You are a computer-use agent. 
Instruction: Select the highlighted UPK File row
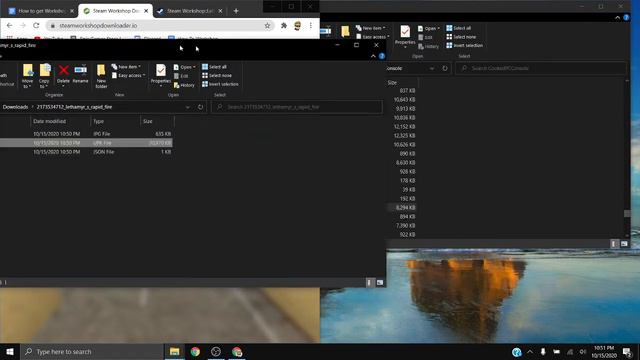pyautogui.click(x=86, y=143)
